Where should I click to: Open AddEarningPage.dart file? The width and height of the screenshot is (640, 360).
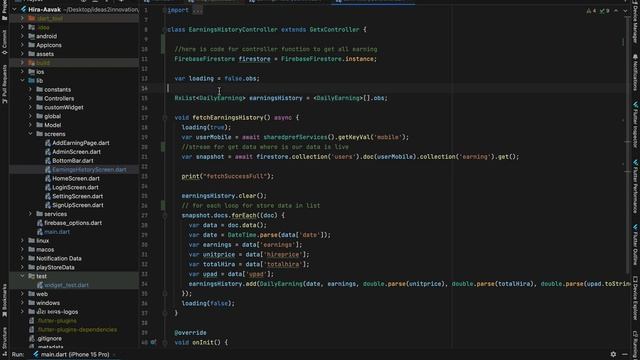coord(81,143)
